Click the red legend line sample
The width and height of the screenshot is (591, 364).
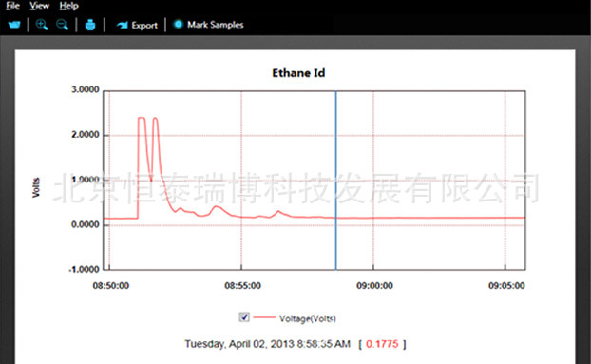tap(264, 317)
